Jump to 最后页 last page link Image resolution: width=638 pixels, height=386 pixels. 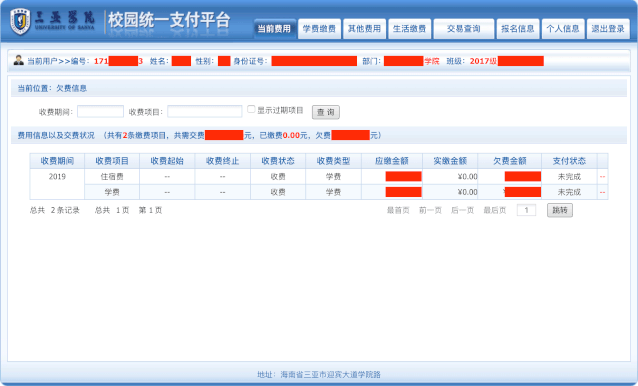click(x=495, y=210)
